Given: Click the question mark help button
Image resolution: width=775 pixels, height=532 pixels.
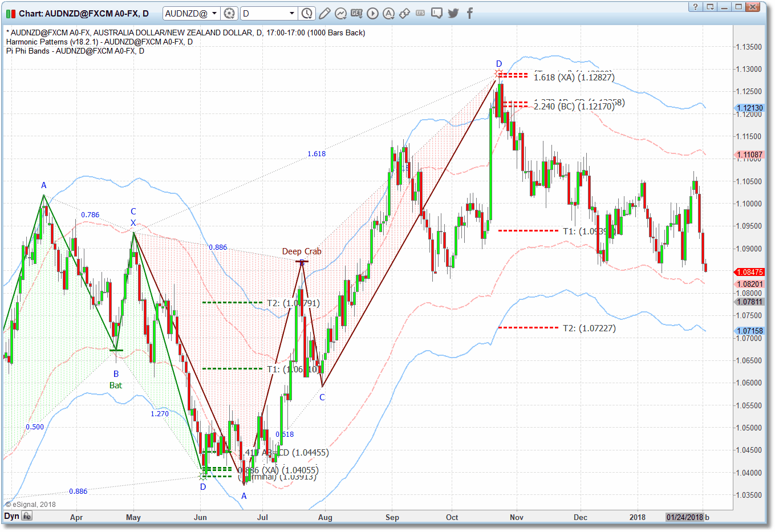Looking at the screenshot, I should click(695, 7).
